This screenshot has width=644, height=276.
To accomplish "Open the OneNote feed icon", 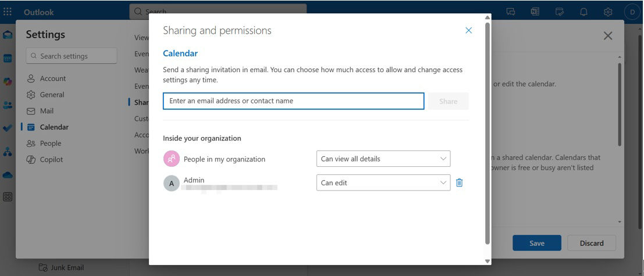I will 535,12.
